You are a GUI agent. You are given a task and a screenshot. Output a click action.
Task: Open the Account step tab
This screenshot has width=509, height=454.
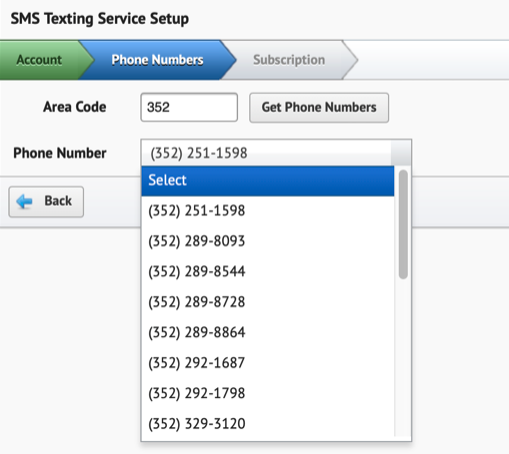pos(39,60)
